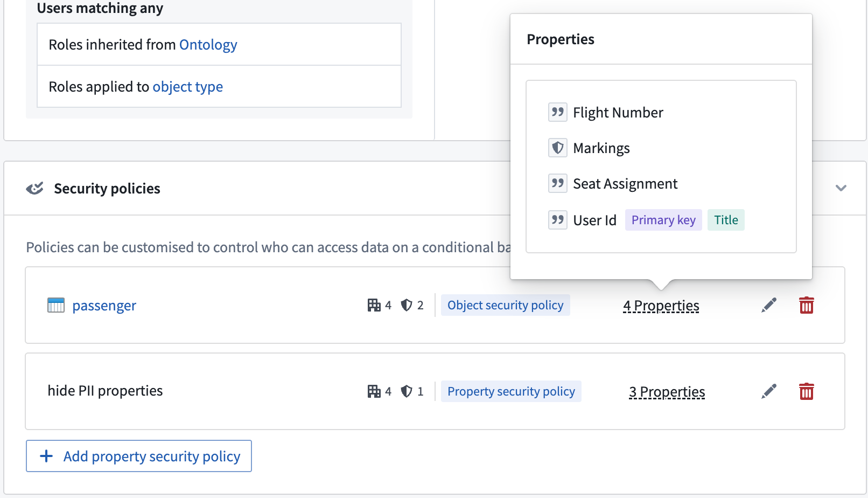Viewport: 868px width, 498px height.
Task: Click the edit pencil icon for hide PII properties
Action: click(769, 391)
